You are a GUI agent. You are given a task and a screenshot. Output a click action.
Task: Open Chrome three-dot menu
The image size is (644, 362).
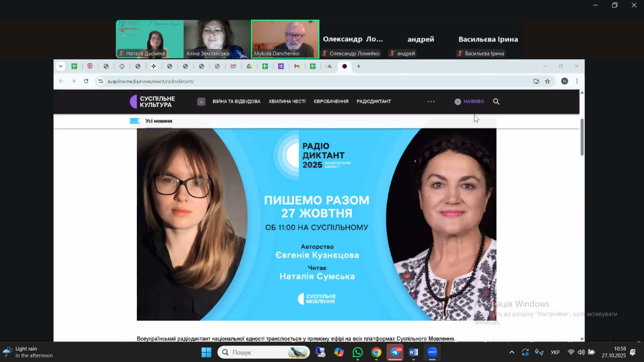pyautogui.click(x=577, y=81)
